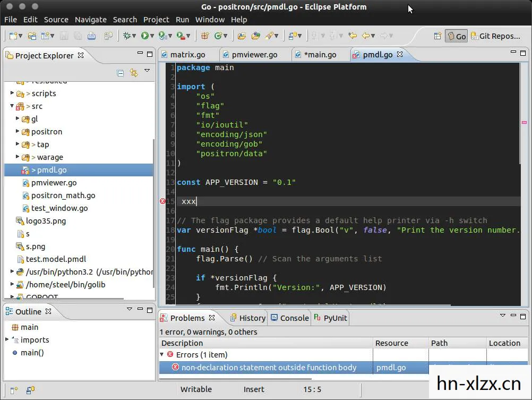
Task: Collapse all in Project Explorer
Action: (x=120, y=73)
